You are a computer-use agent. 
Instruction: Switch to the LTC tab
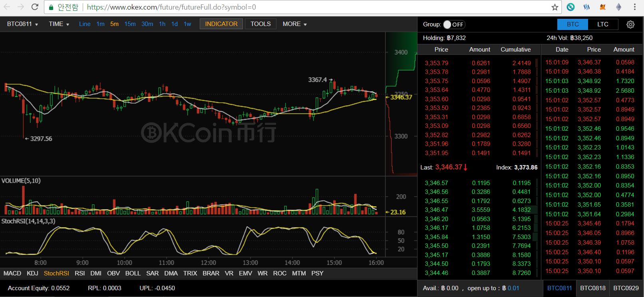click(x=603, y=24)
